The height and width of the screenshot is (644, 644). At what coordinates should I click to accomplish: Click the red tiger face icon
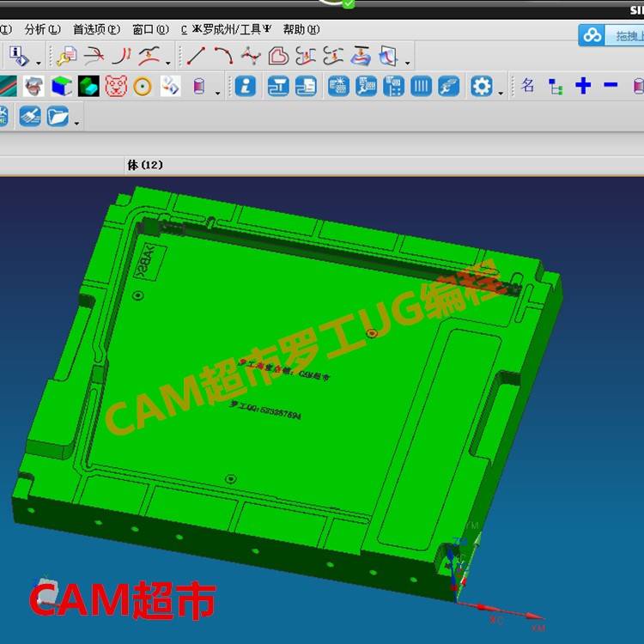(x=116, y=86)
